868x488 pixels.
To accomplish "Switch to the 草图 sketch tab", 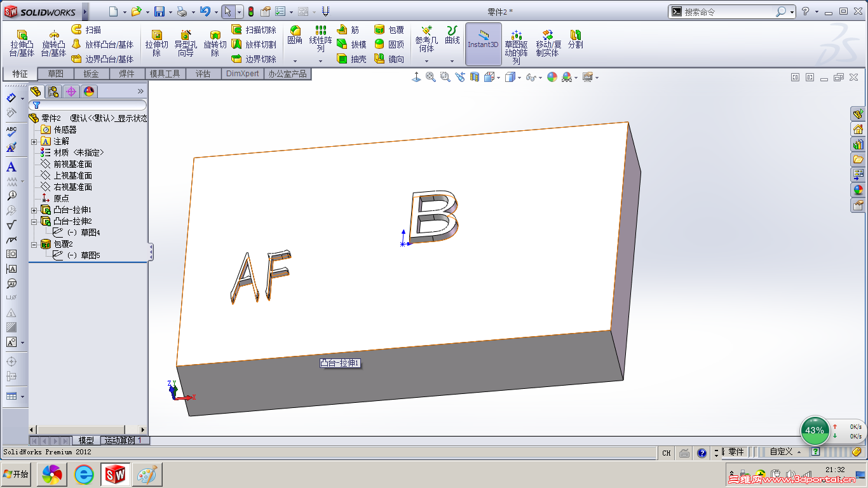I will 56,74.
